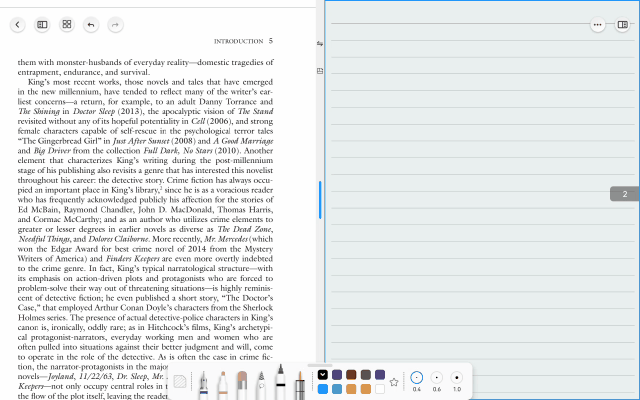Click the page layout icon on divider
Screen dimensions: 640x400
point(320,71)
